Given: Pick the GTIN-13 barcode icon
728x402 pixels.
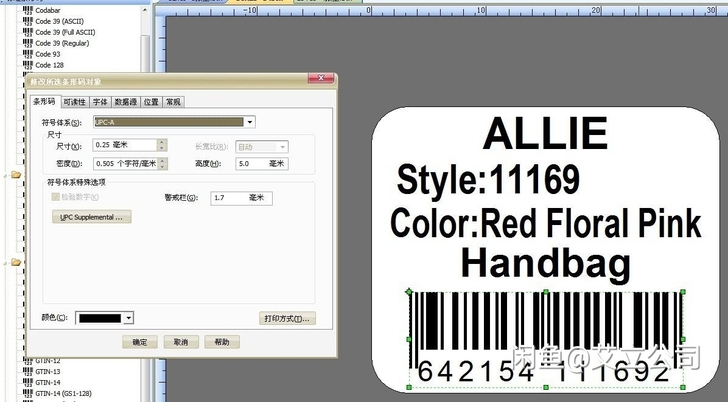Looking at the screenshot, I should pyautogui.click(x=27, y=371).
